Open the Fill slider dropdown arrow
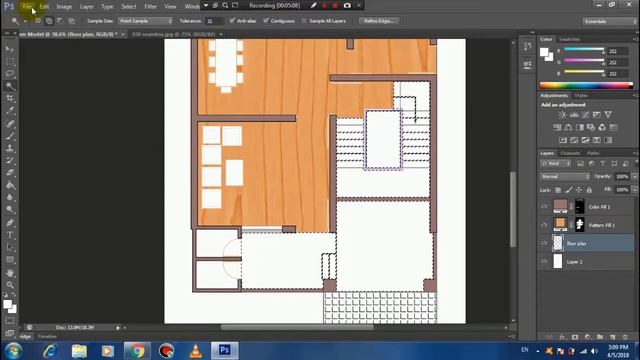This screenshot has width=640, height=360. (635, 190)
